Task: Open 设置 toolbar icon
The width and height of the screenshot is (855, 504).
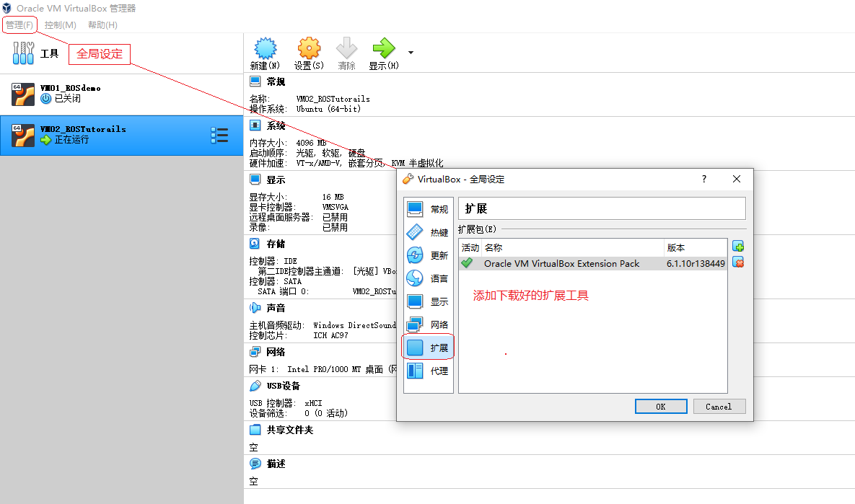Action: click(309, 52)
